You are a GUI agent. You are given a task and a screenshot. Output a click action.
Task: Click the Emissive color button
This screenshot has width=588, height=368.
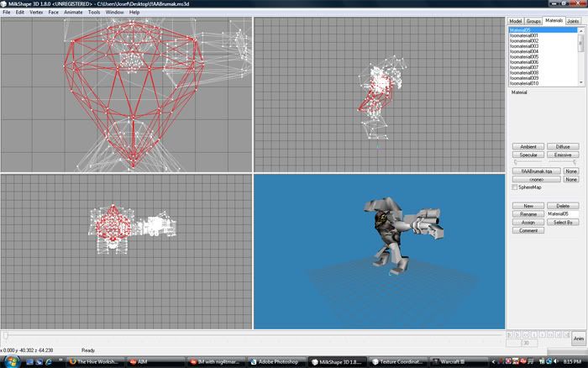tap(563, 155)
